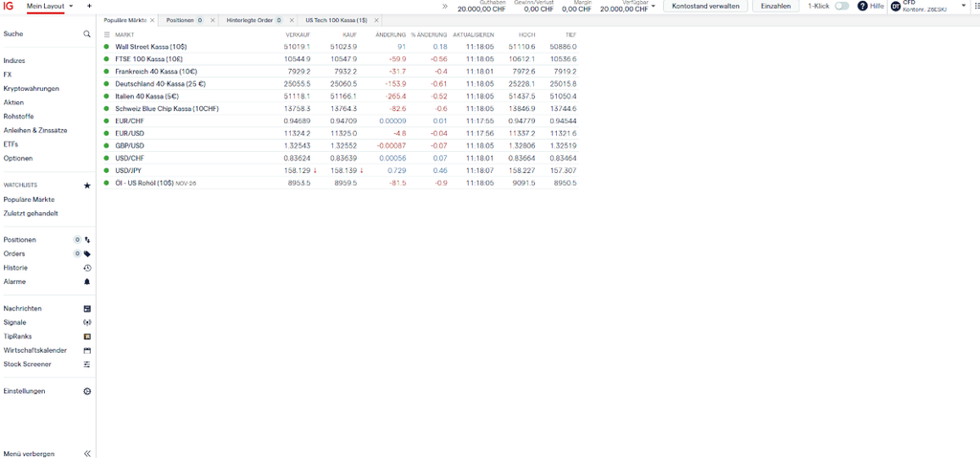Click the Positionen arrows icon
Image resolution: width=980 pixels, height=458 pixels.
click(87, 240)
